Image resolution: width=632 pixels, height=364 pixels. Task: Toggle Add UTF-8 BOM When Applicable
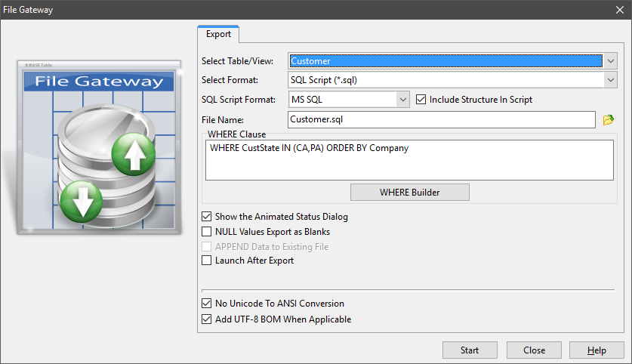[207, 319]
